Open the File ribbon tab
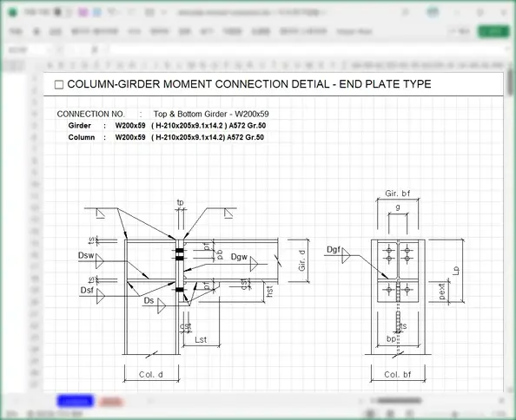516x420 pixels. [16, 31]
